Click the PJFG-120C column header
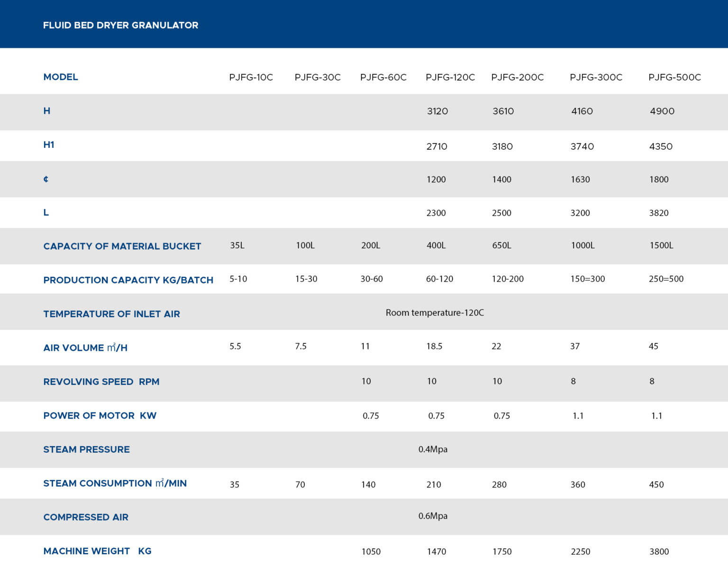Viewport: 728px width, 567px height. pyautogui.click(x=450, y=77)
